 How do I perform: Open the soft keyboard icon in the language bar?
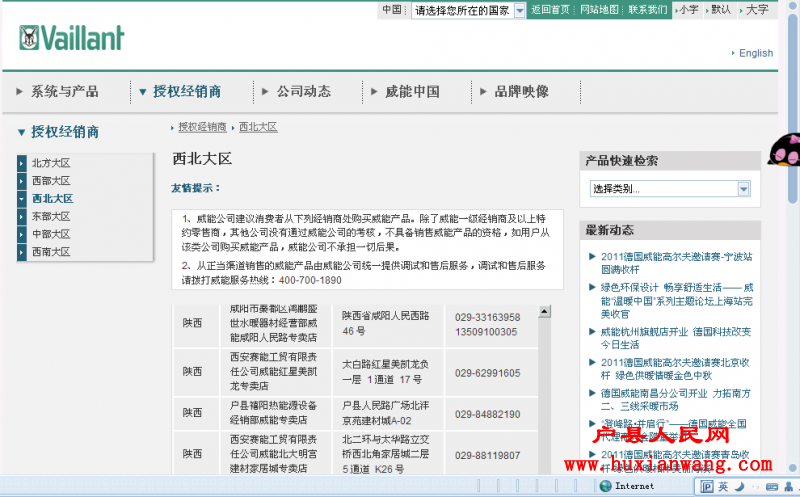(x=772, y=486)
